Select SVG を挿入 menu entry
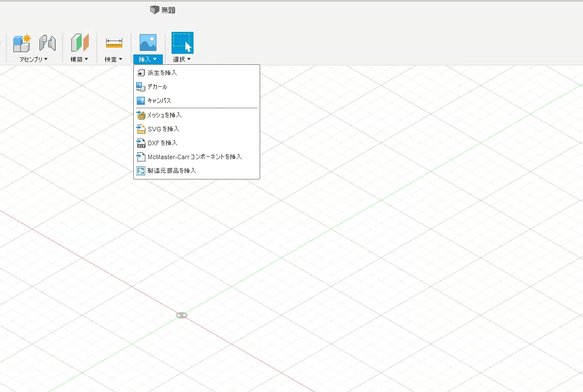 [196, 129]
